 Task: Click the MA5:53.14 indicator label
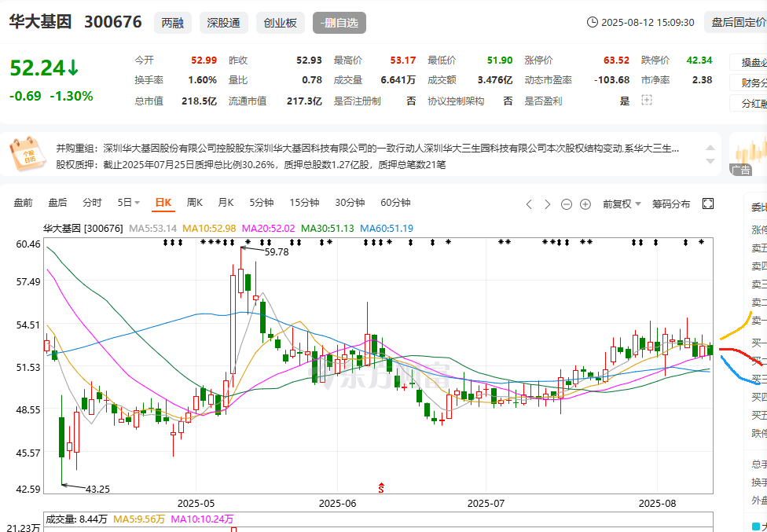click(152, 228)
